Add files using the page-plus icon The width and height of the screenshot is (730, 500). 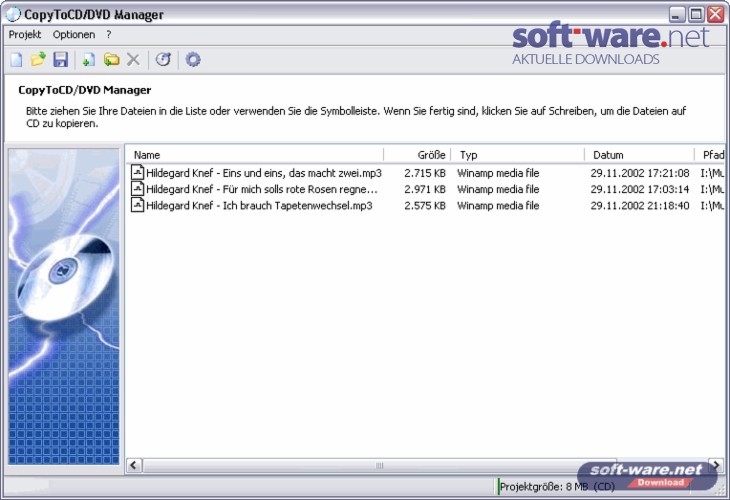pos(88,60)
